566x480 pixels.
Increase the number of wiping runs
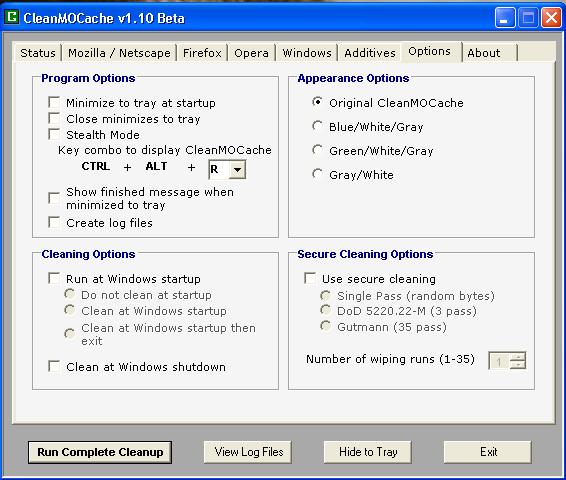pos(518,357)
